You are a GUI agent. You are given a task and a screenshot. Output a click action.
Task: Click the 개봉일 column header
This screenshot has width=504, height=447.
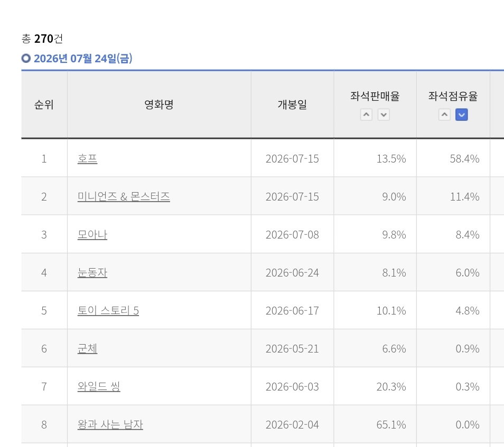pos(292,104)
